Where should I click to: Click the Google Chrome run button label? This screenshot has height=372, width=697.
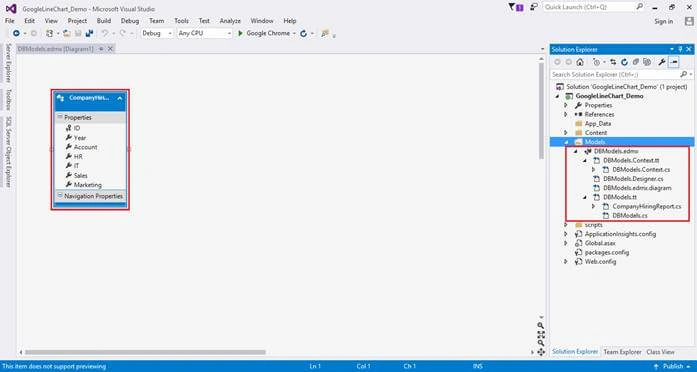pyautogui.click(x=268, y=33)
